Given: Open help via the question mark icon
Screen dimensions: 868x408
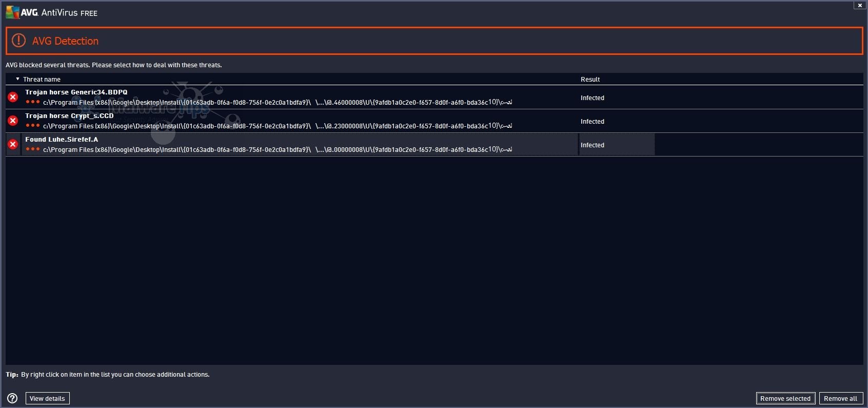Looking at the screenshot, I should click(x=12, y=398).
